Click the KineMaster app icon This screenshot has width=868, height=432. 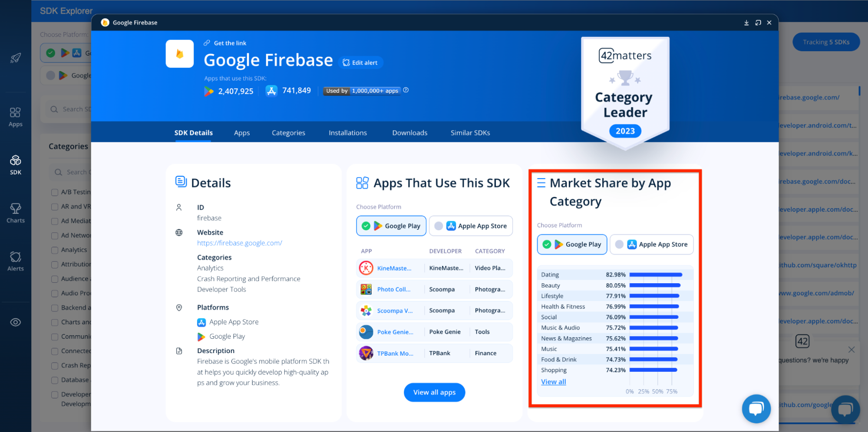pos(366,268)
